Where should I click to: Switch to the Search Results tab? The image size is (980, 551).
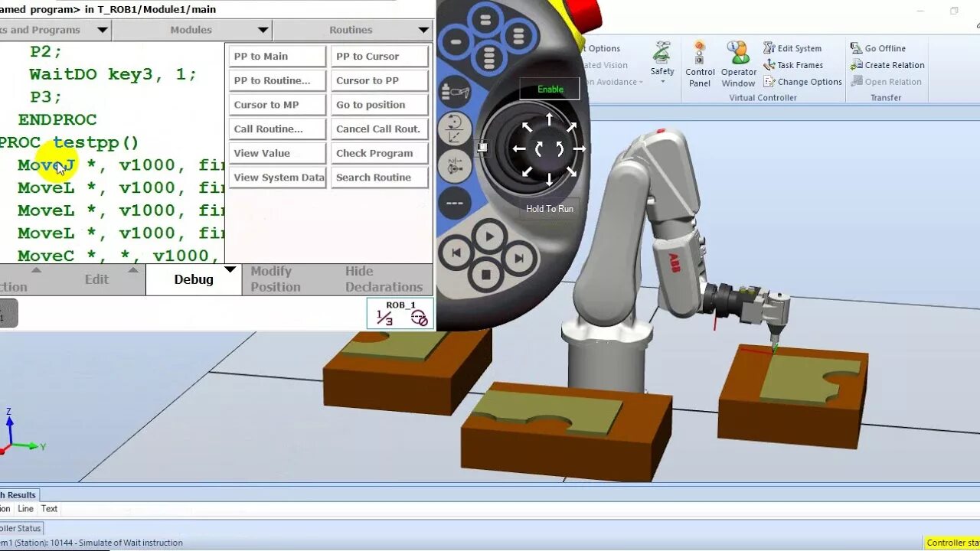18,495
